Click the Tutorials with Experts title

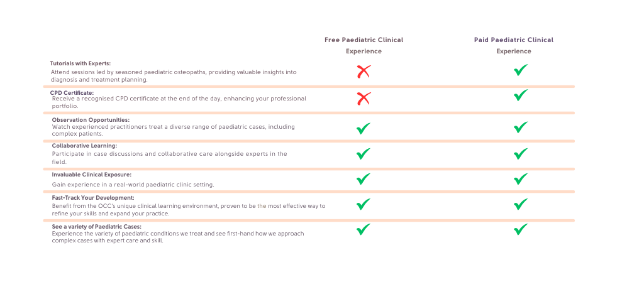pyautogui.click(x=80, y=63)
